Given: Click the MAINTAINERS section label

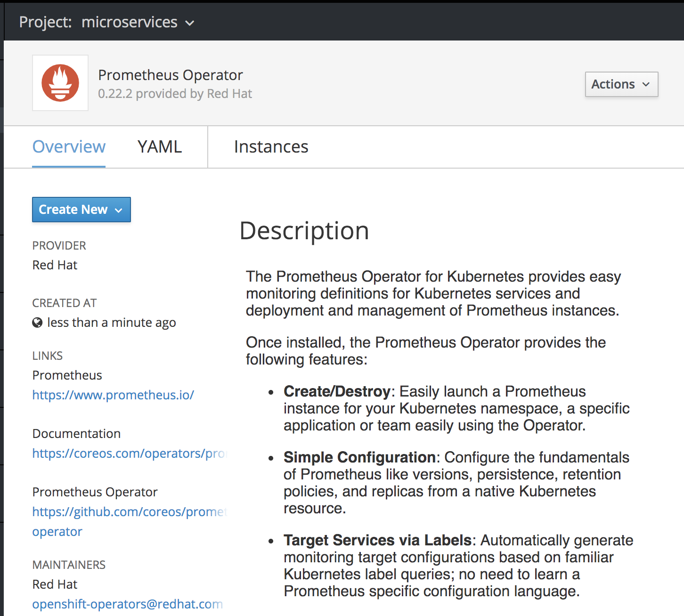Looking at the screenshot, I should 69,565.
